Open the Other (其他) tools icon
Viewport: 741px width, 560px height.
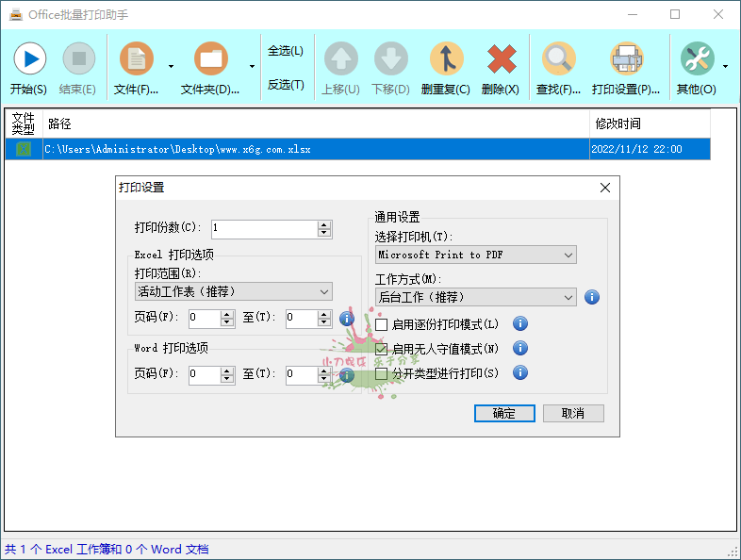point(697,59)
